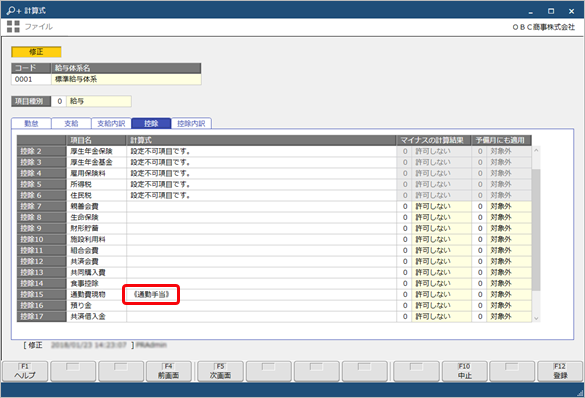
Task: Click the company name OBC商事株式会社
Action: click(544, 27)
